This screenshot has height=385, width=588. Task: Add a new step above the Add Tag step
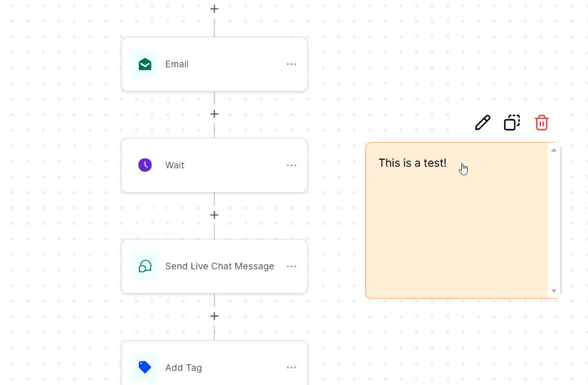click(214, 316)
